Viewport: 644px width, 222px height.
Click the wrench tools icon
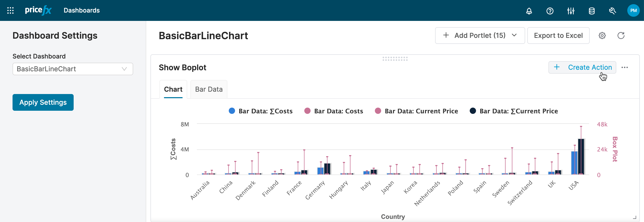coord(612,11)
